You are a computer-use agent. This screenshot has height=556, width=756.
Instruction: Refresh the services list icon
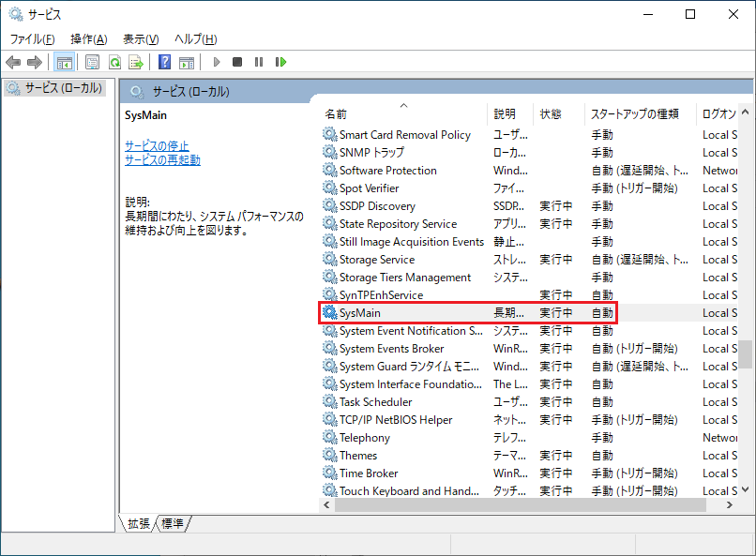pyautogui.click(x=114, y=62)
